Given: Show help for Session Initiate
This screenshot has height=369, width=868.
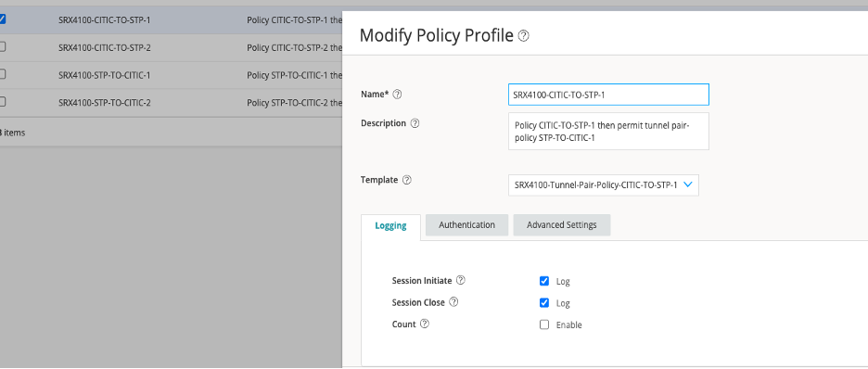Looking at the screenshot, I should click(x=461, y=281).
